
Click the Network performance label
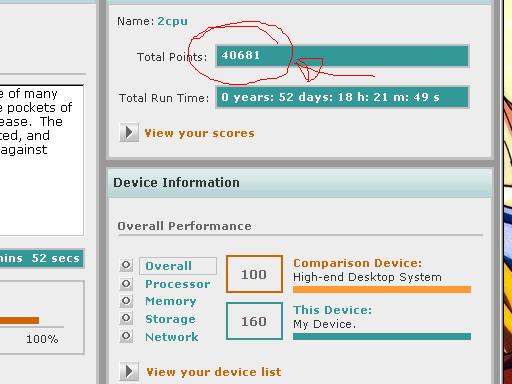172,337
